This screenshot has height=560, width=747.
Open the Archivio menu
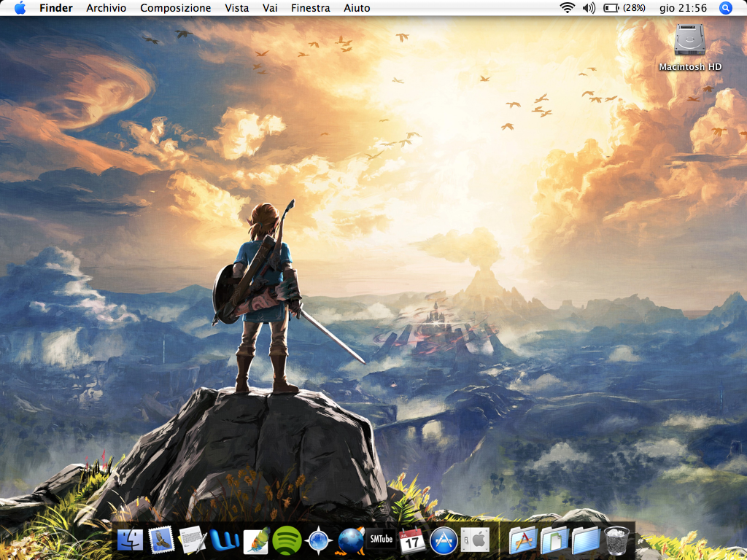(107, 8)
